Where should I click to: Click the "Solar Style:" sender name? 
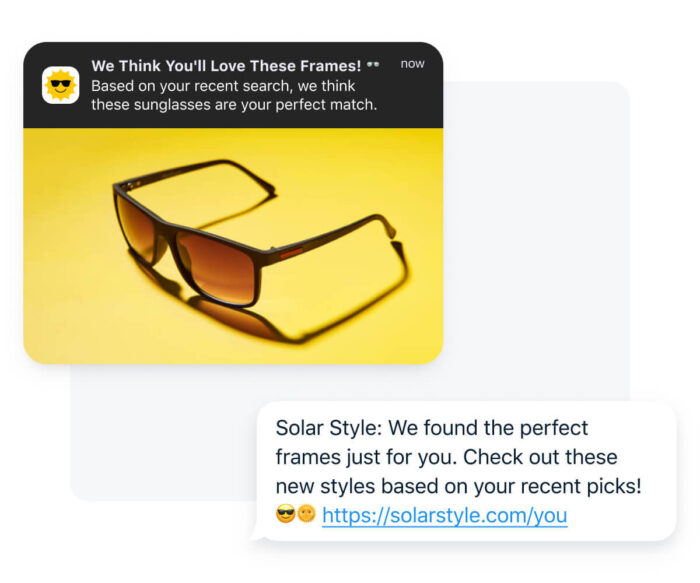tap(328, 429)
